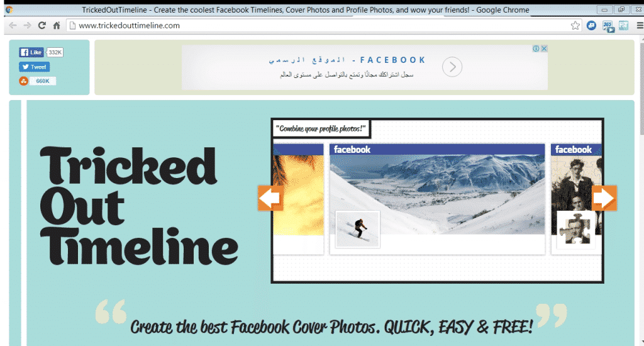The image size is (644, 346).
Task: Click the 660K share count
Action: (x=42, y=81)
